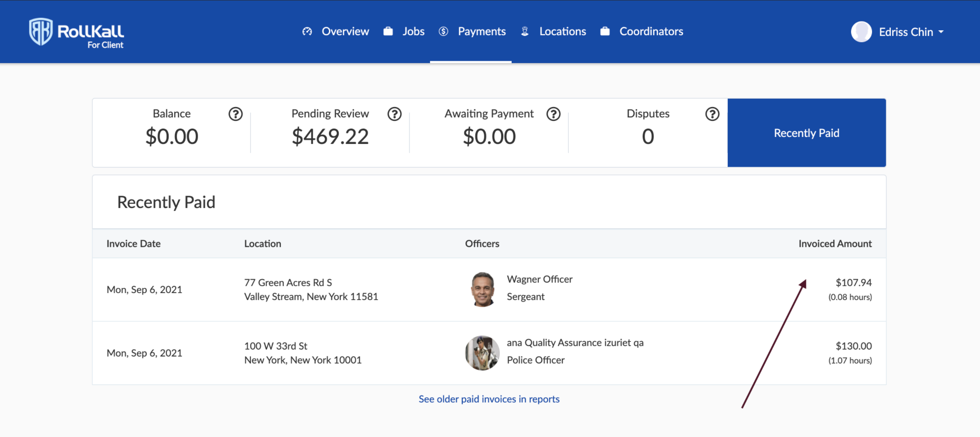Open the Disputes help question mark

712,114
